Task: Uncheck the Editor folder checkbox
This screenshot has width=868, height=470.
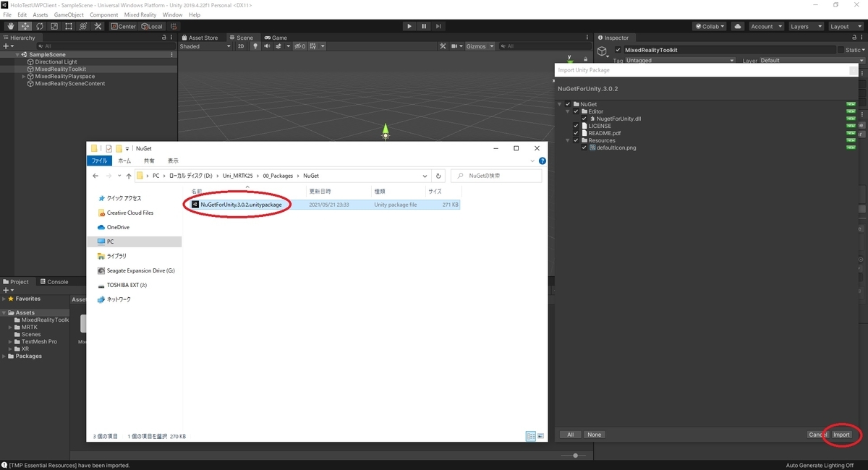Action: [576, 111]
